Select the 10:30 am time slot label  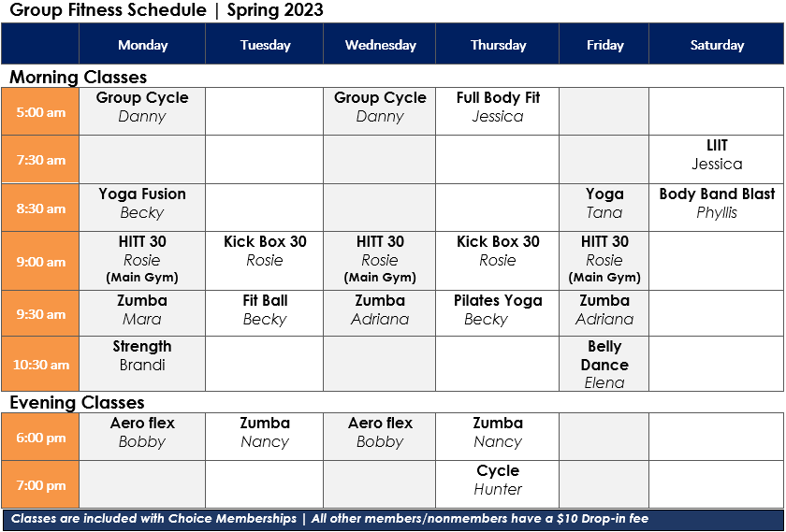coord(40,365)
